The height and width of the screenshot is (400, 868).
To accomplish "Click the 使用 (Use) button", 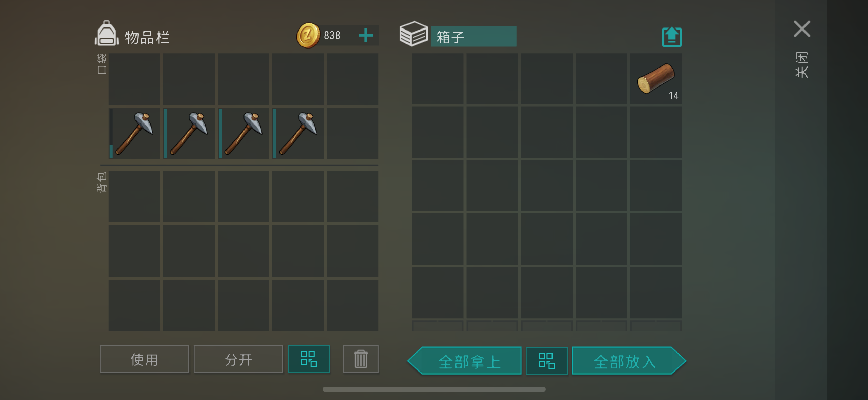I will pyautogui.click(x=144, y=359).
